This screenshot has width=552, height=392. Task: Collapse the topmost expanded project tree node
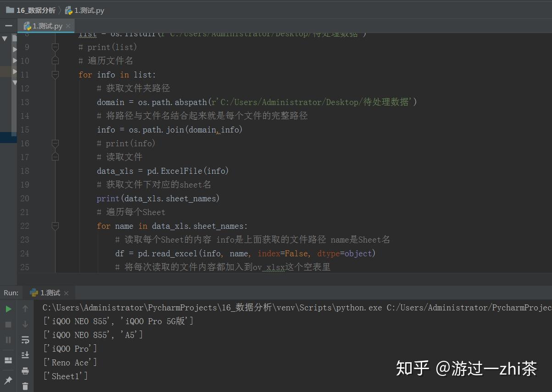tap(5, 39)
